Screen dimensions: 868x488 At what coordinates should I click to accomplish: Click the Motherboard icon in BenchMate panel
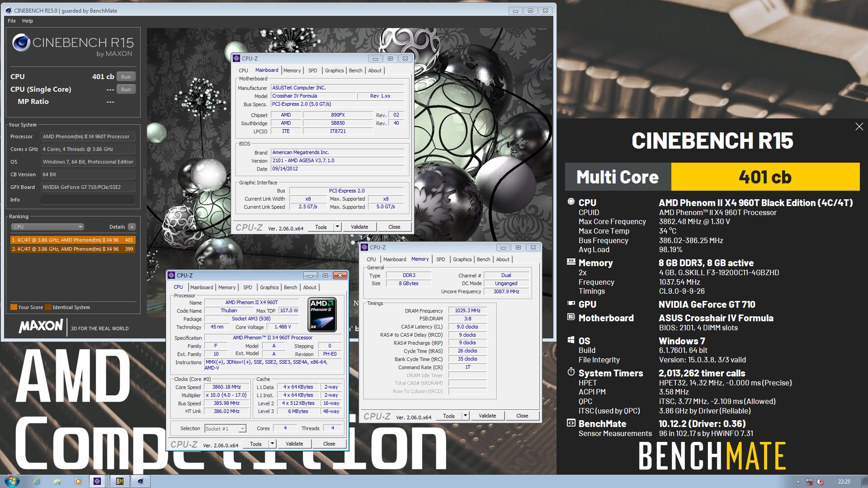571,317
